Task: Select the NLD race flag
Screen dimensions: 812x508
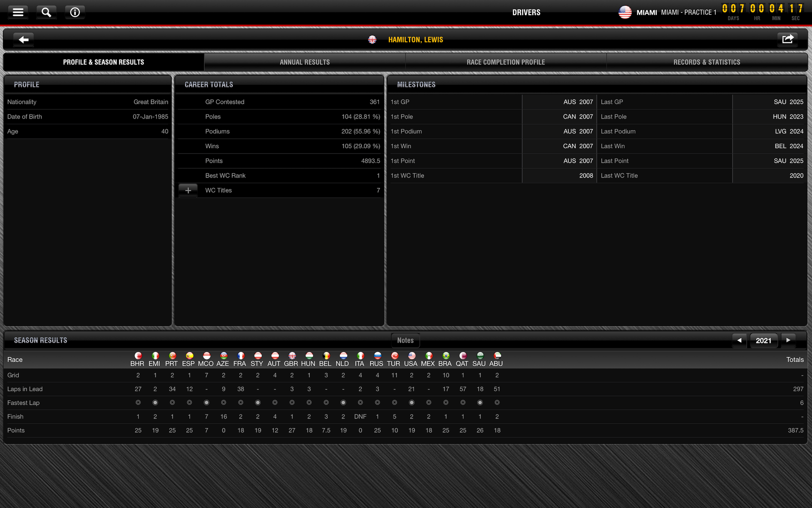Action: pyautogui.click(x=343, y=356)
